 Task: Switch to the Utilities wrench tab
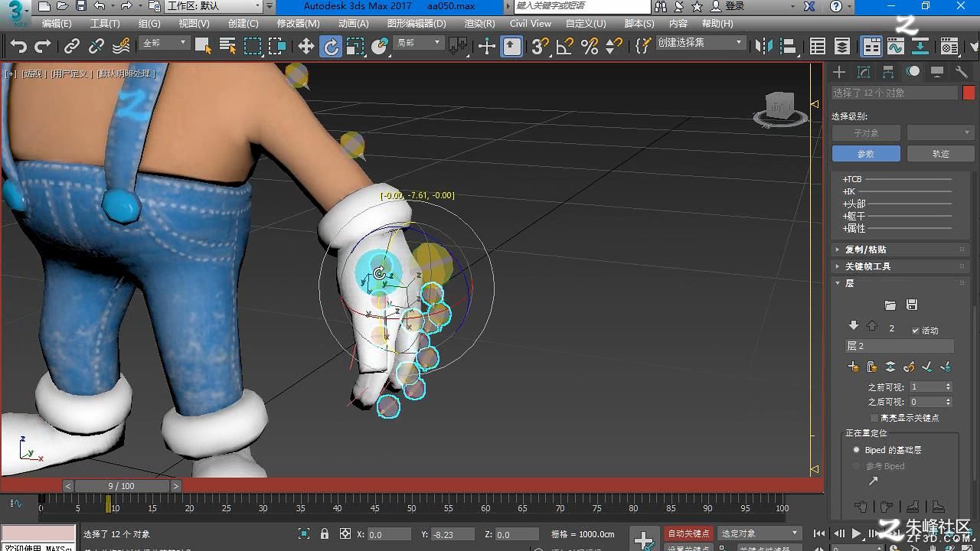(962, 72)
